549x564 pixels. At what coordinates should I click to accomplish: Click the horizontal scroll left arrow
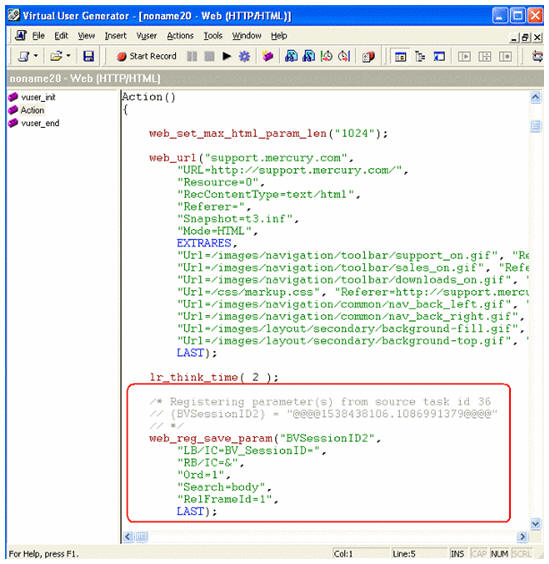tap(128, 537)
